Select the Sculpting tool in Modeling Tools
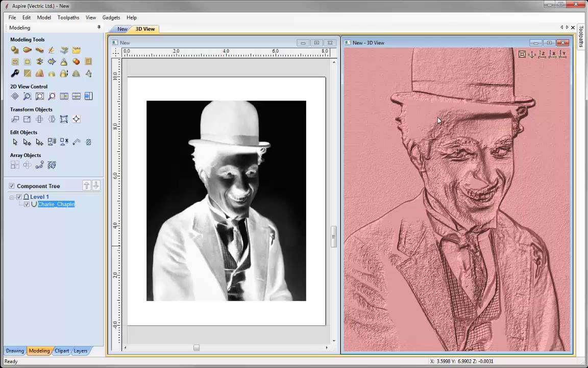The height and width of the screenshot is (368, 588). (52, 50)
